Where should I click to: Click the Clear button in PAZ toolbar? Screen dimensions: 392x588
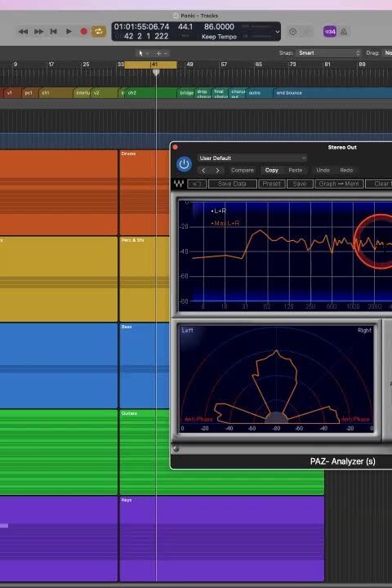tap(380, 184)
